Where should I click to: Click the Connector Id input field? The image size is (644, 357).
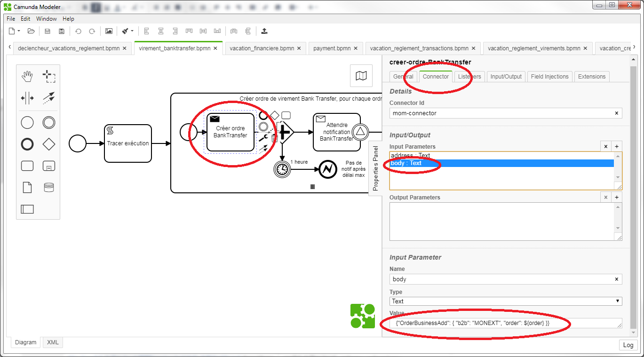[x=501, y=113]
